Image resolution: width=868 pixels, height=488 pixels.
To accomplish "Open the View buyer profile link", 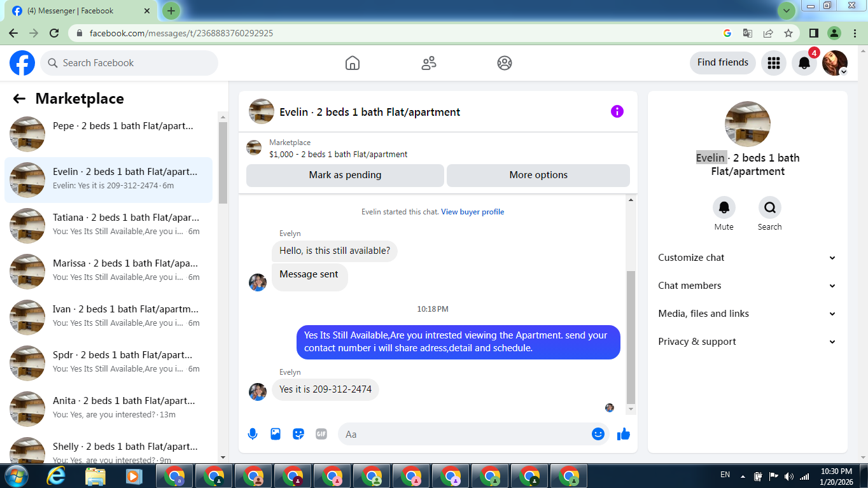I will (x=473, y=212).
